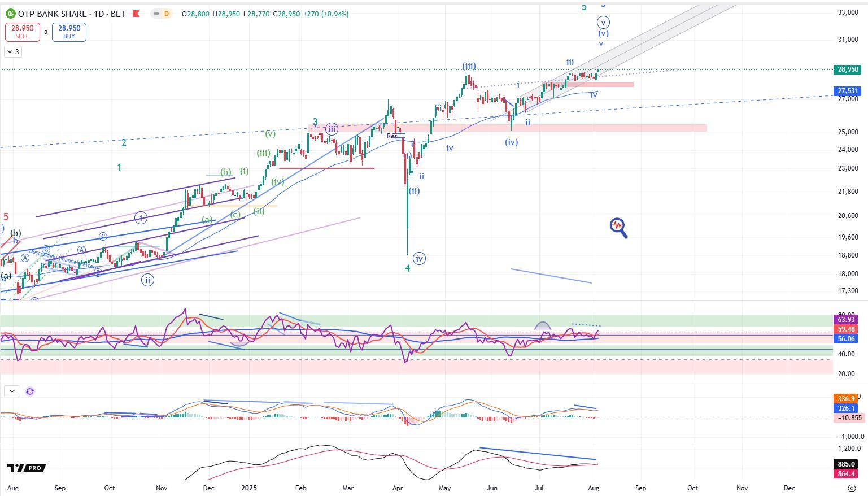Click the orange 336.9 MACD axis label
Viewport: 868px width, 496px height.
[x=846, y=399]
